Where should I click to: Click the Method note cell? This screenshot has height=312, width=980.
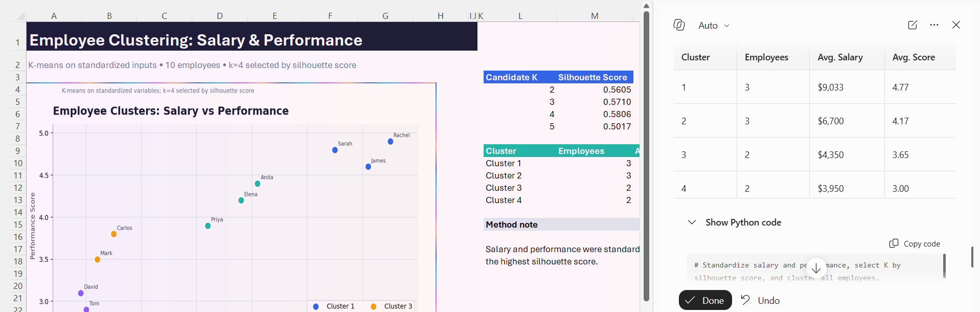click(x=561, y=225)
